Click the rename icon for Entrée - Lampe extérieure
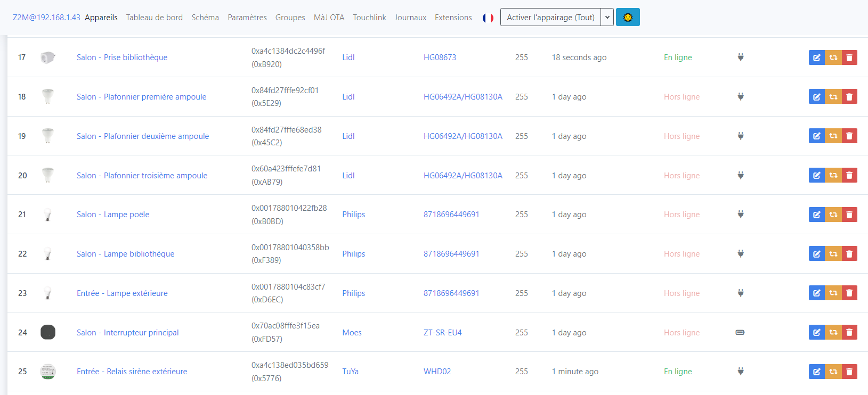Viewport: 868px width, 395px height. point(816,293)
